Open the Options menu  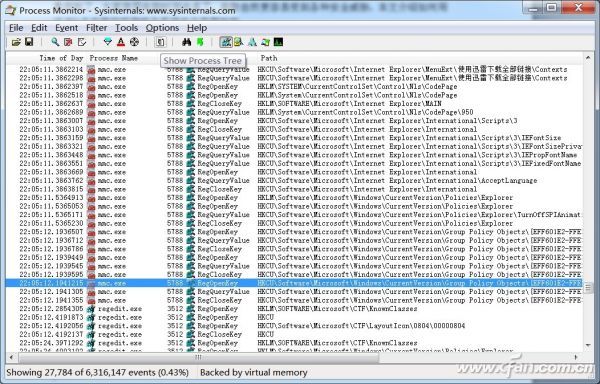pyautogui.click(x=162, y=28)
